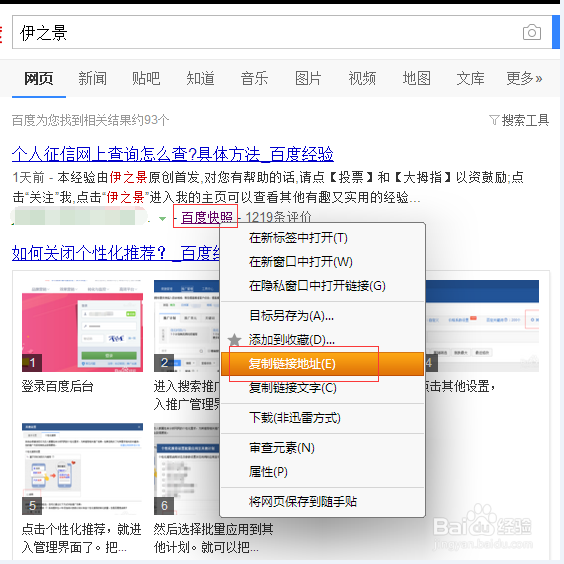The image size is (564, 564).
Task: Open the 地图 tab
Action: [417, 78]
